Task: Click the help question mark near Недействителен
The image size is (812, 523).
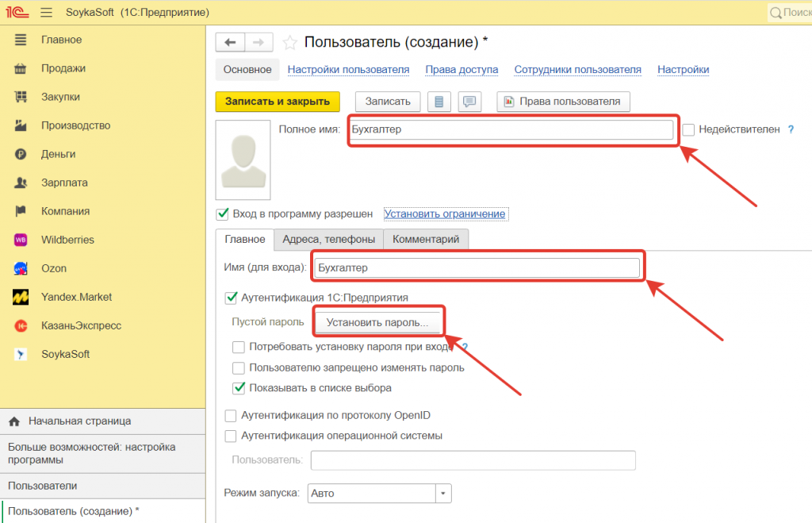Action: (791, 129)
